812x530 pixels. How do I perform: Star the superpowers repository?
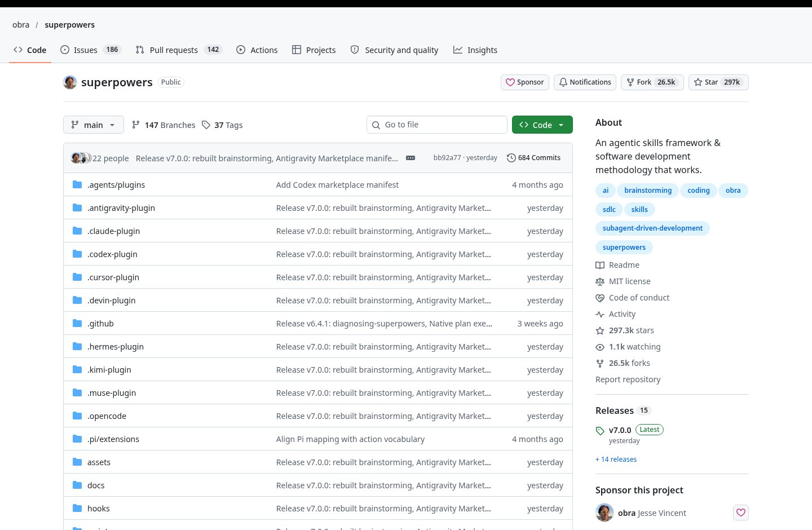718,82
